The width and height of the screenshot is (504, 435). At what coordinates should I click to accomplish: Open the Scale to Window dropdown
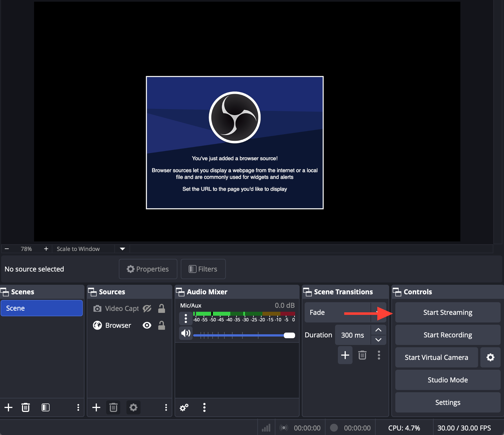tap(122, 249)
